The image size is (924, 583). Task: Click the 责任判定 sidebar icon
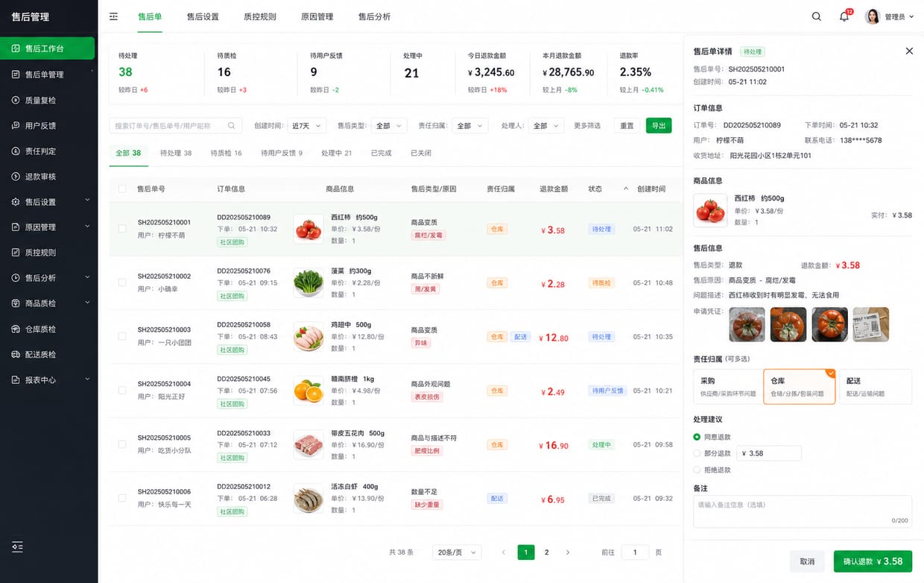point(16,151)
